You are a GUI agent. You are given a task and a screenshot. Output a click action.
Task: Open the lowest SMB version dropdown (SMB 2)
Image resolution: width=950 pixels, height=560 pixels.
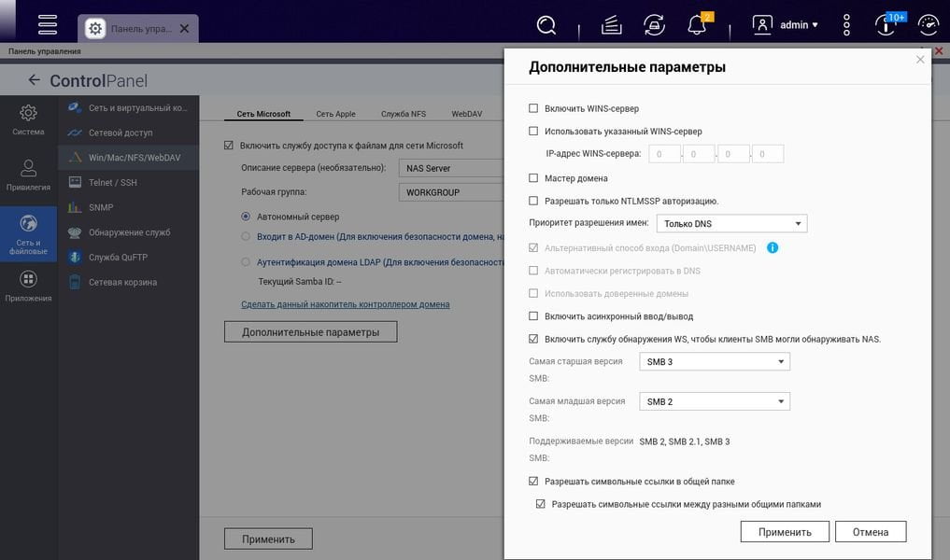(715, 401)
